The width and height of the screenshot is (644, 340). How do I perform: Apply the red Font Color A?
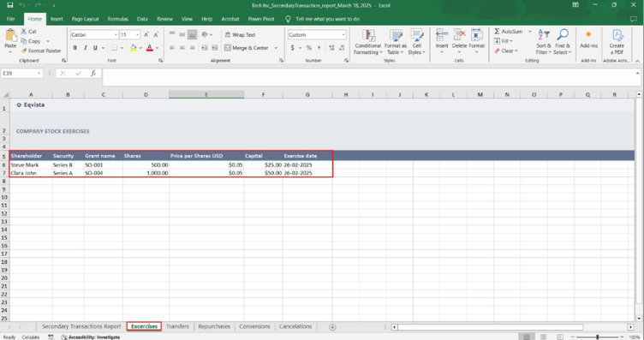point(150,48)
